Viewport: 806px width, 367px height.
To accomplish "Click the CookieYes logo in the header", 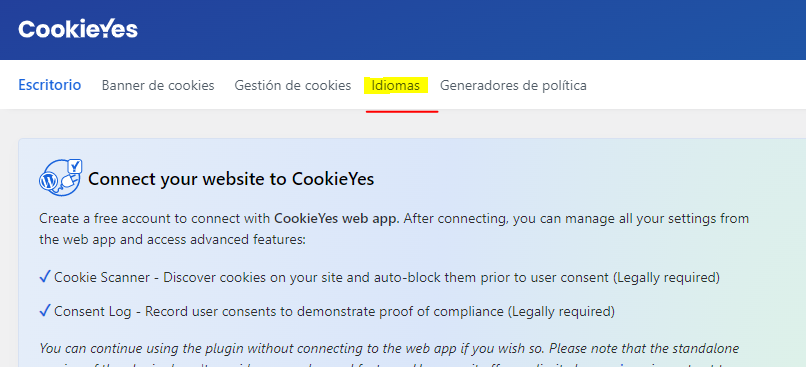I will tap(78, 29).
